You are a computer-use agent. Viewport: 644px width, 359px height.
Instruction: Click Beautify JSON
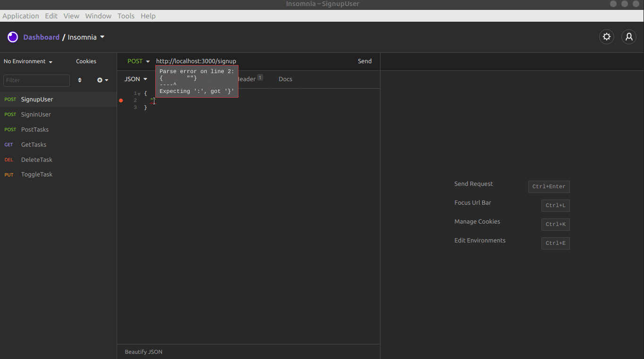144,352
